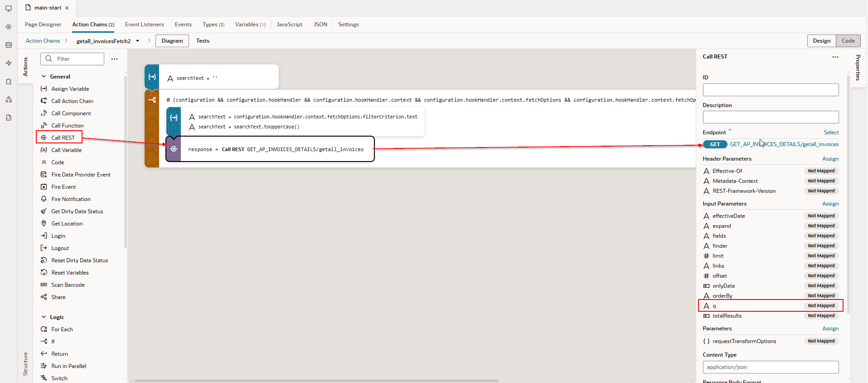Click the Fire Notification bell icon

tap(44, 199)
